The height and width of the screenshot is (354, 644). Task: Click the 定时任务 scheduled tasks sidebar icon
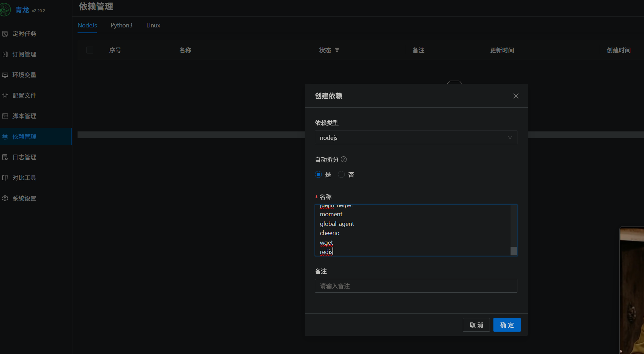click(5, 34)
